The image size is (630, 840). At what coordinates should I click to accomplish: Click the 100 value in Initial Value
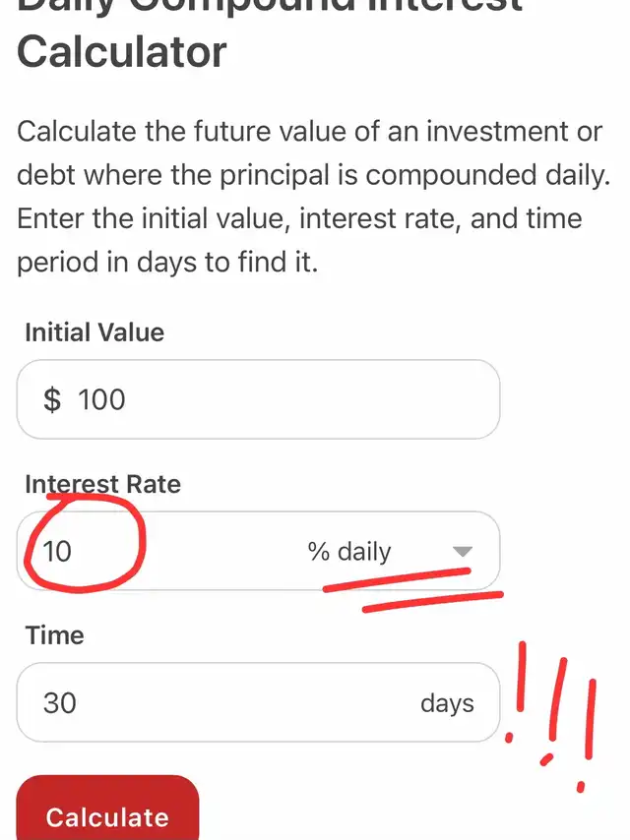point(102,399)
